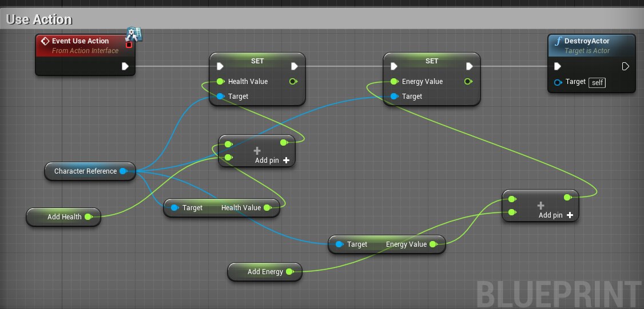The width and height of the screenshot is (644, 309).
Task: Click the red delegate pin on Event Use Action
Action: (x=129, y=45)
